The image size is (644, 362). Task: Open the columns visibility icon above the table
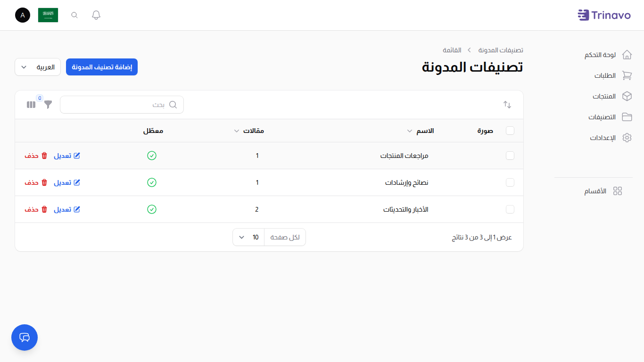(x=31, y=105)
